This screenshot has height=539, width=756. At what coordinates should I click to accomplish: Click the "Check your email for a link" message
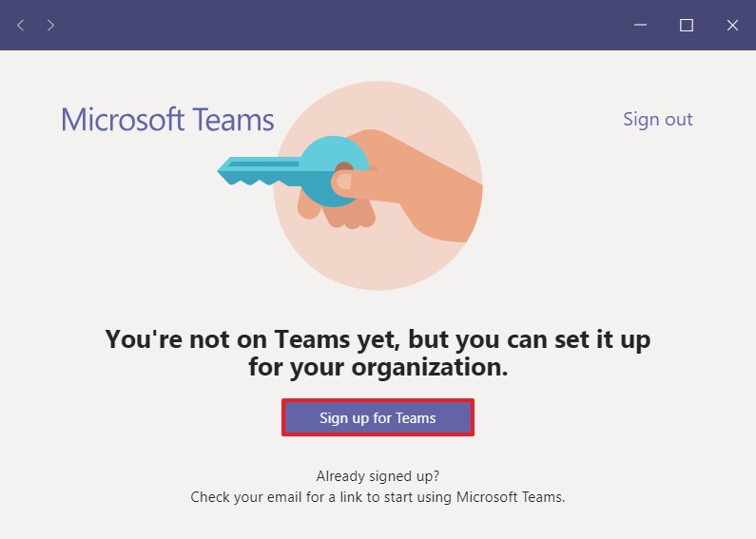[378, 496]
